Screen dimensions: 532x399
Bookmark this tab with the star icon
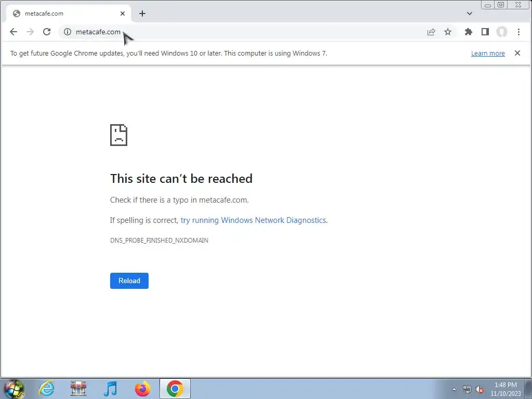(x=448, y=32)
